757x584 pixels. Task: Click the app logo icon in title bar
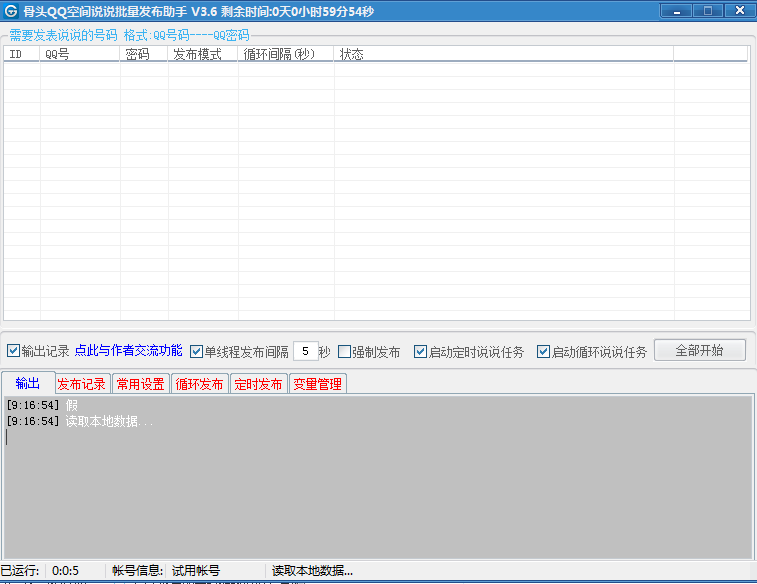point(10,11)
